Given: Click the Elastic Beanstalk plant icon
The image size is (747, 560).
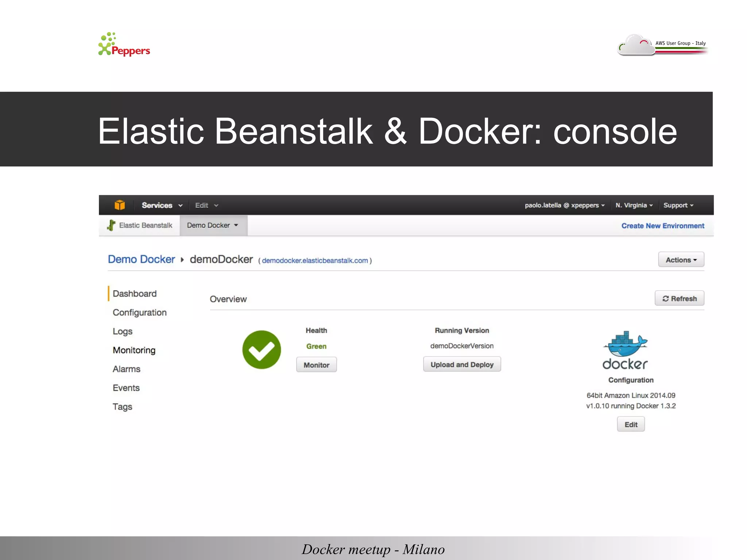Looking at the screenshot, I should coord(111,225).
